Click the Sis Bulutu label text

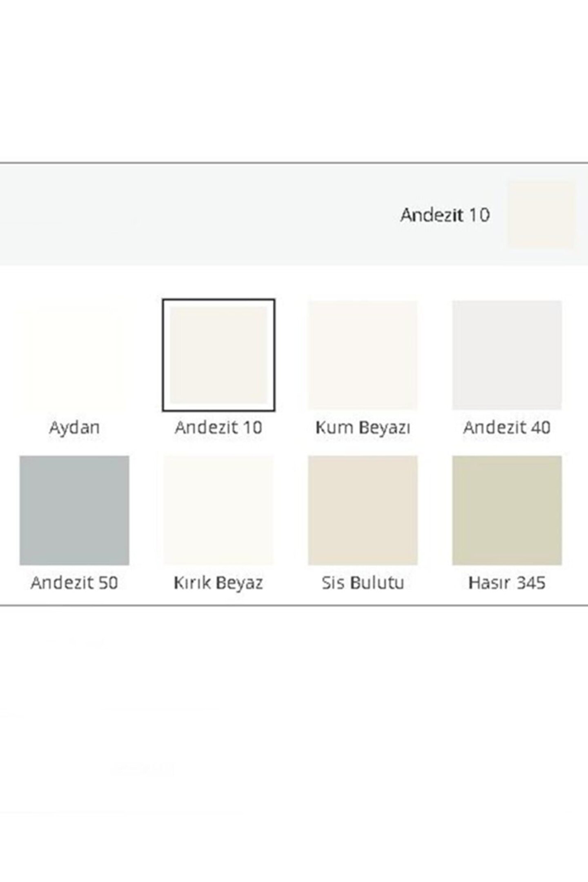point(363,583)
